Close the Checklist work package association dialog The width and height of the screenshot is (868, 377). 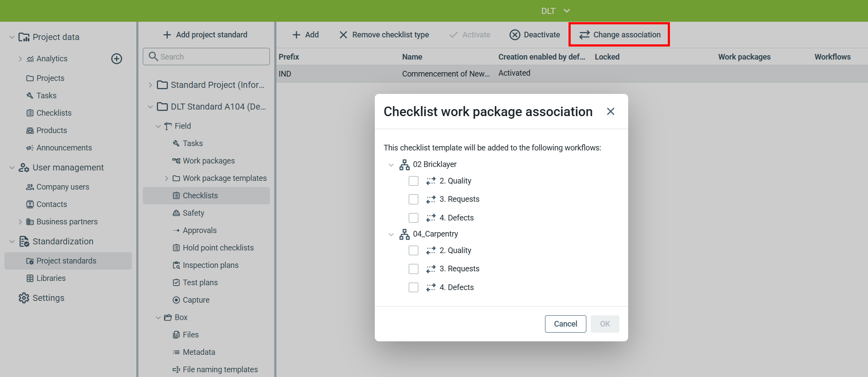point(611,112)
